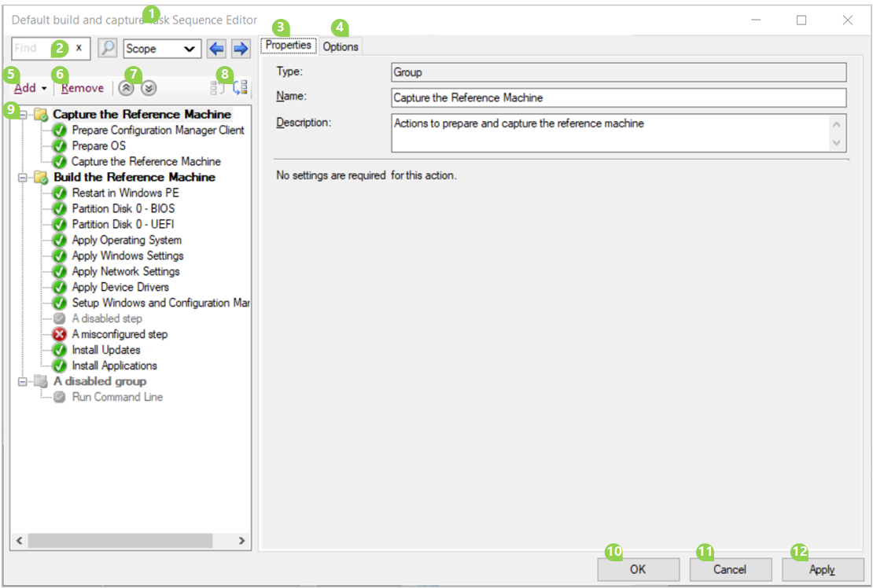Click the red error icon on misconfigured step
This screenshot has width=873, height=588.
[x=59, y=334]
